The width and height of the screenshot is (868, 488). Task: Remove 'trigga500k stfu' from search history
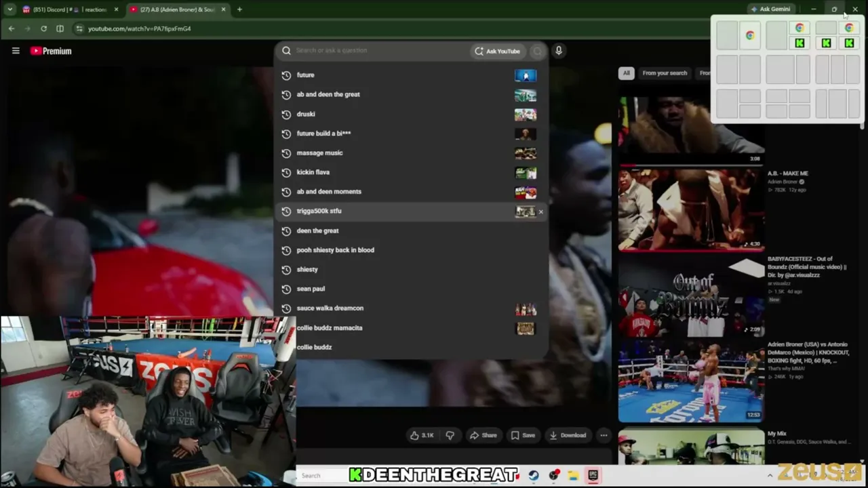pos(540,211)
